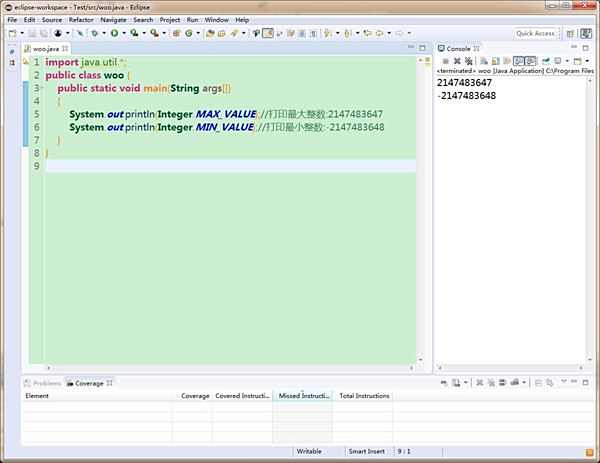600x463 pixels.
Task: Click the Merge Sessions icon in Coverage
Action: pos(502,382)
